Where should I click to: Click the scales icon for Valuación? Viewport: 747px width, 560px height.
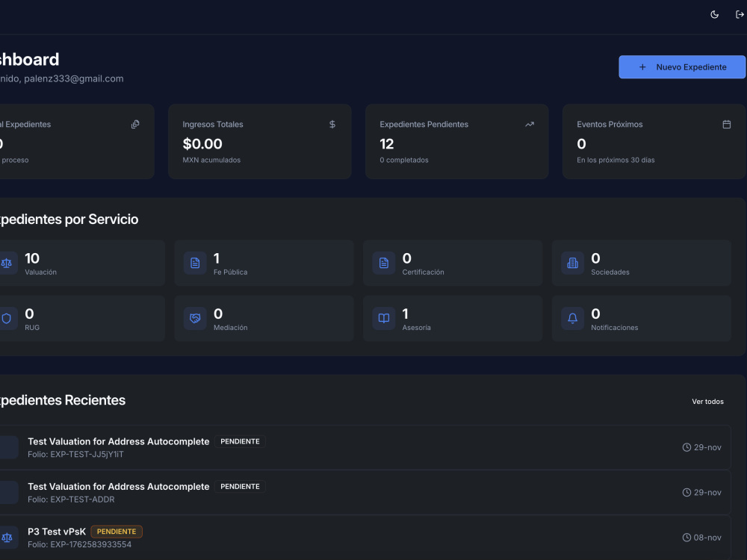7,263
